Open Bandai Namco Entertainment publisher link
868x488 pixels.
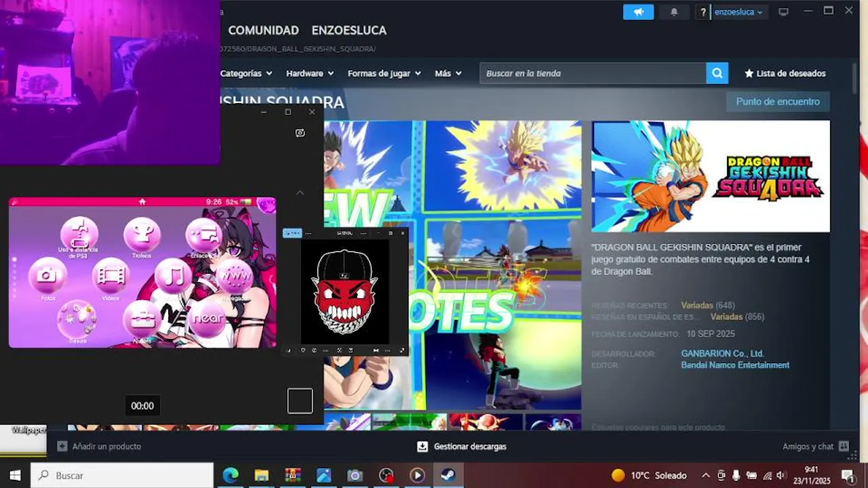pos(735,365)
